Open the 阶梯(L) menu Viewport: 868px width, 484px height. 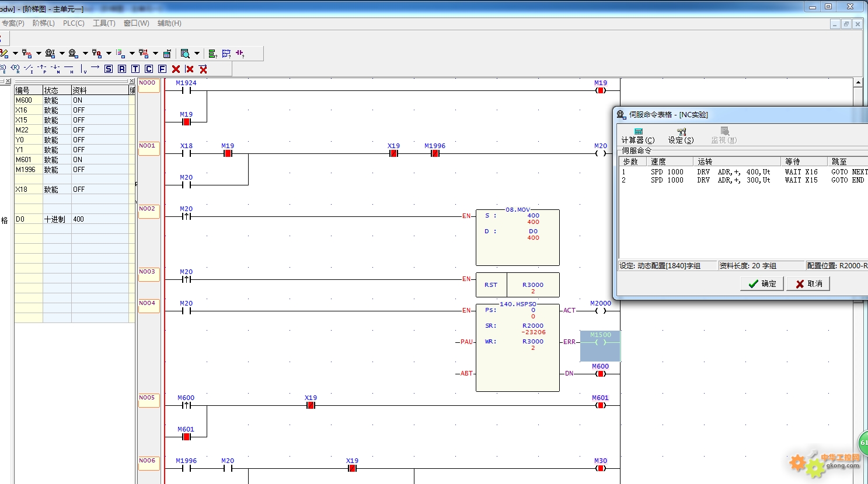coord(44,23)
